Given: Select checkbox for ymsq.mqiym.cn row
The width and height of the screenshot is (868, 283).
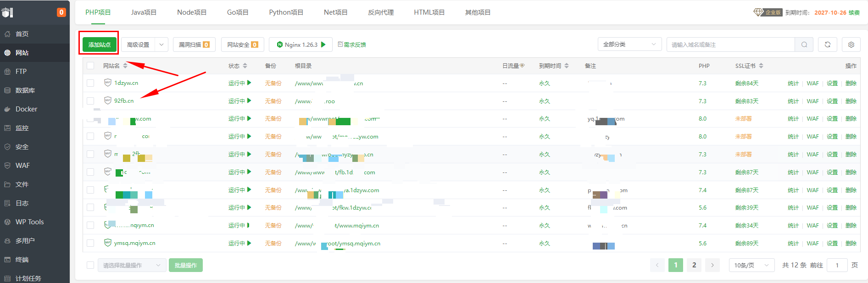Looking at the screenshot, I should click(90, 243).
